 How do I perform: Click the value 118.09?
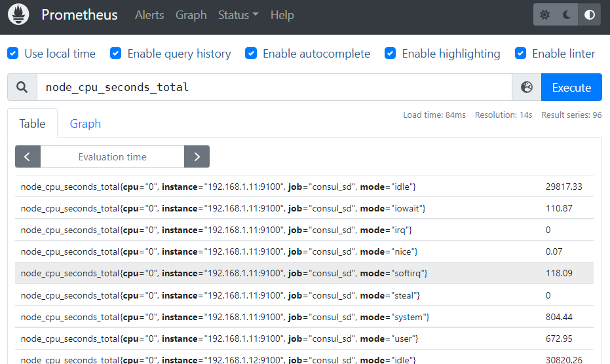(x=559, y=274)
